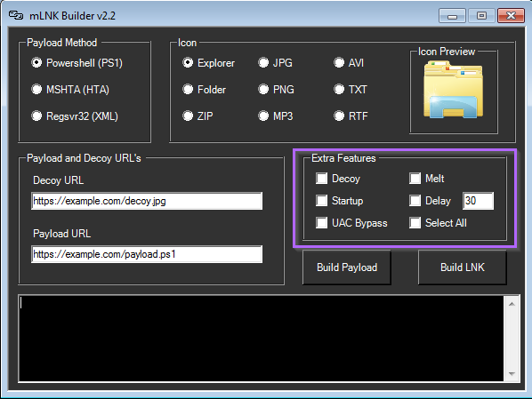Click the folder icon in Icon Preview
The height and width of the screenshot is (399, 532).
(x=453, y=90)
